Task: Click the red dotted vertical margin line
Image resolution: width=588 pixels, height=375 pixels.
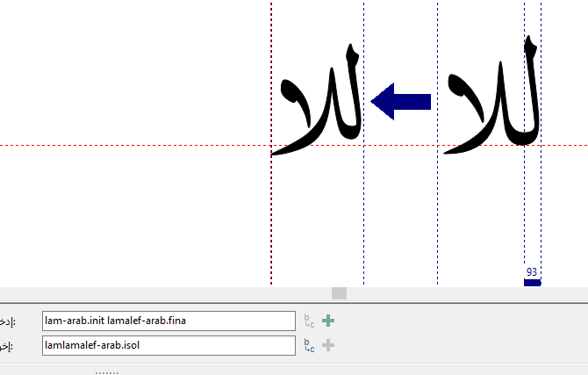Action: click(271, 220)
